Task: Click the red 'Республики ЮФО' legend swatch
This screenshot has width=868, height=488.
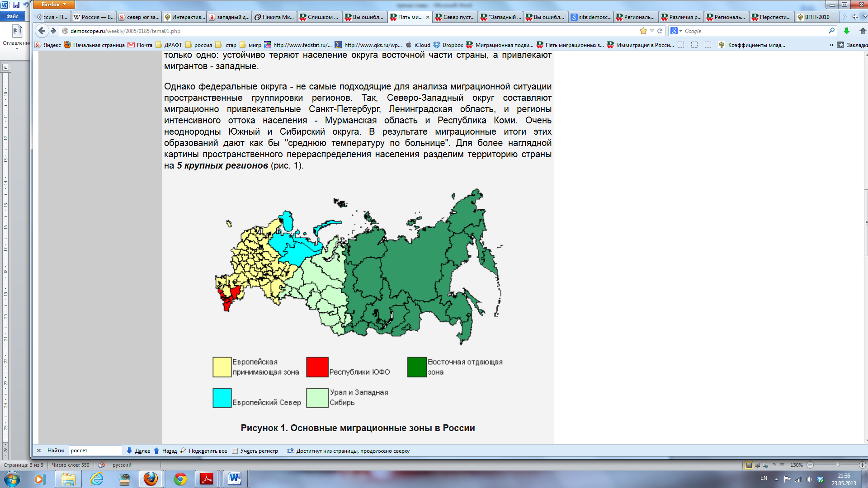Action: (317, 367)
